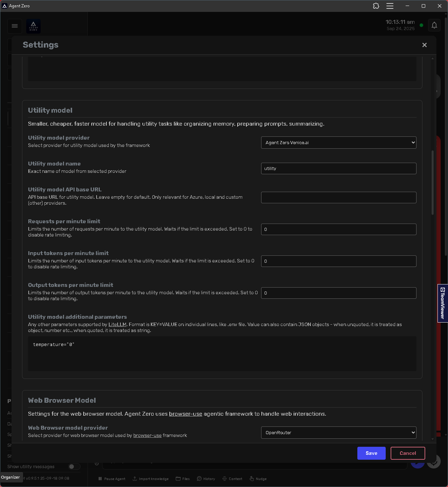This screenshot has height=487, width=448.
Task: Open Utility model provider dropdown
Action: [338, 143]
